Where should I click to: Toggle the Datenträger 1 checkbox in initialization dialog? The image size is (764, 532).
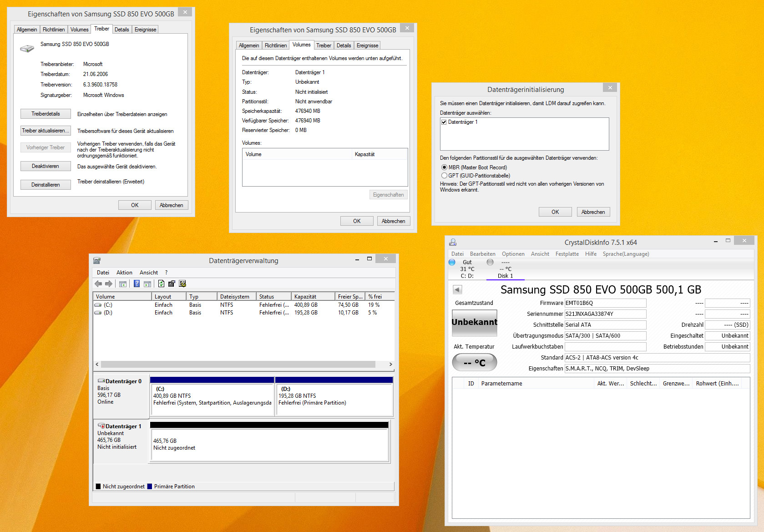[x=444, y=122]
